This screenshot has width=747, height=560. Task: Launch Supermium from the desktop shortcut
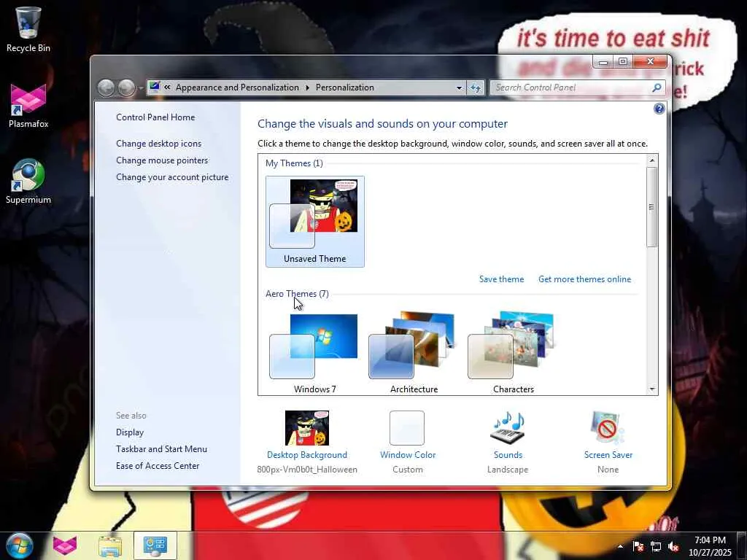[x=28, y=181]
